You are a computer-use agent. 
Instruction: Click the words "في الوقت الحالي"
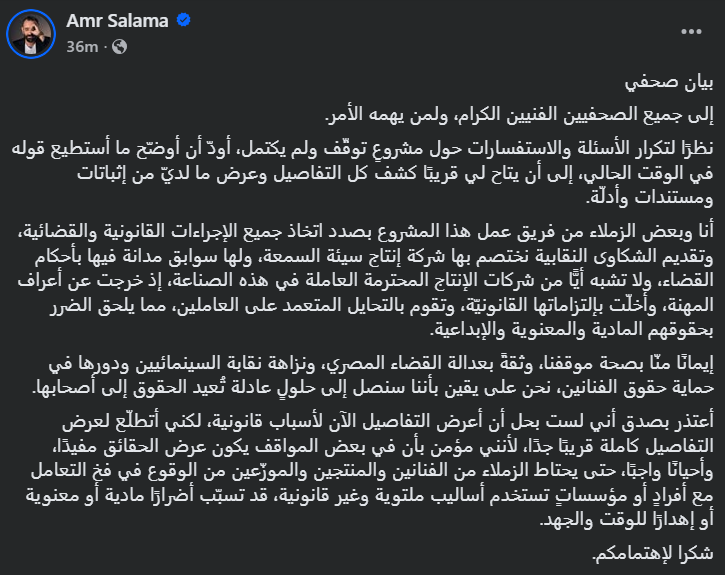(x=660, y=165)
